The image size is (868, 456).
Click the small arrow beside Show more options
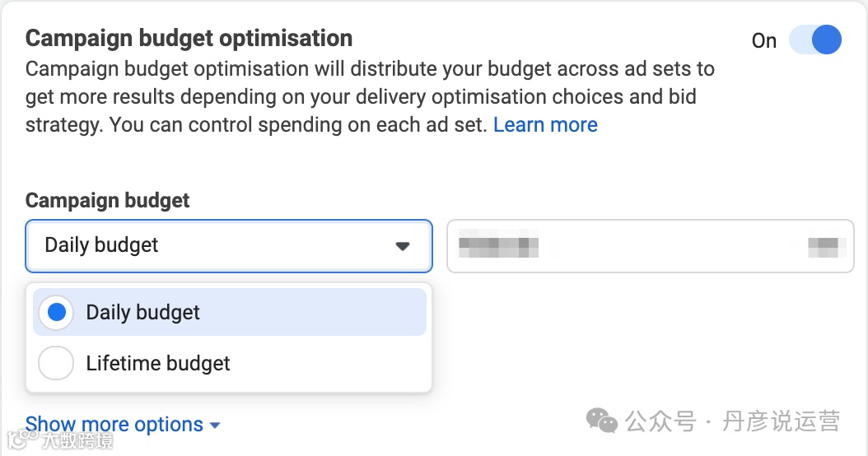pyautogui.click(x=215, y=426)
